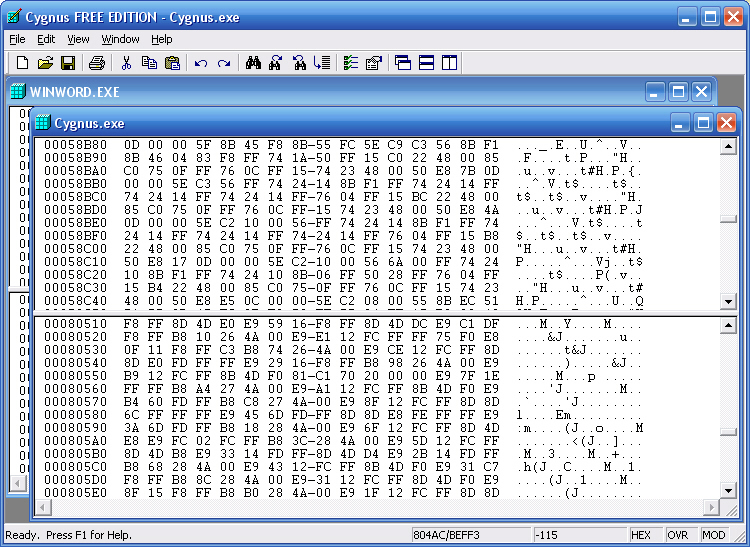Viewport: 750px width, 547px height.
Task: Cut selection with the scissors icon
Action: coord(127,63)
